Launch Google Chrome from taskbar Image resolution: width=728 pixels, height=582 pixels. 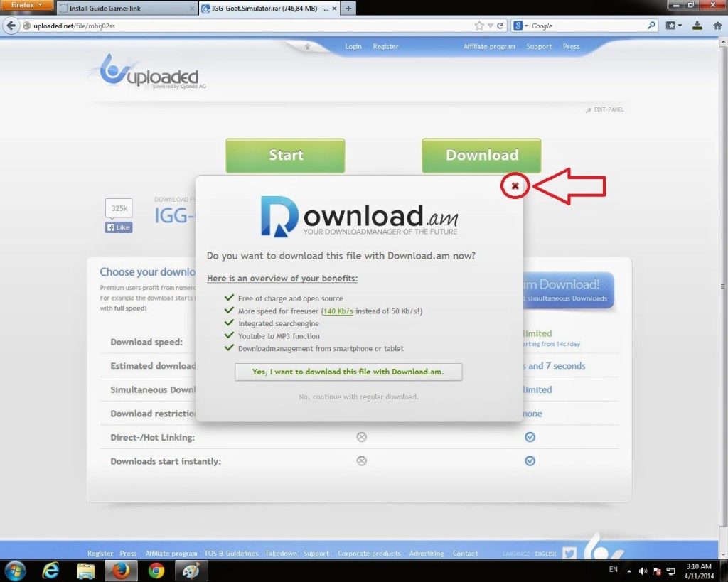coord(156,571)
